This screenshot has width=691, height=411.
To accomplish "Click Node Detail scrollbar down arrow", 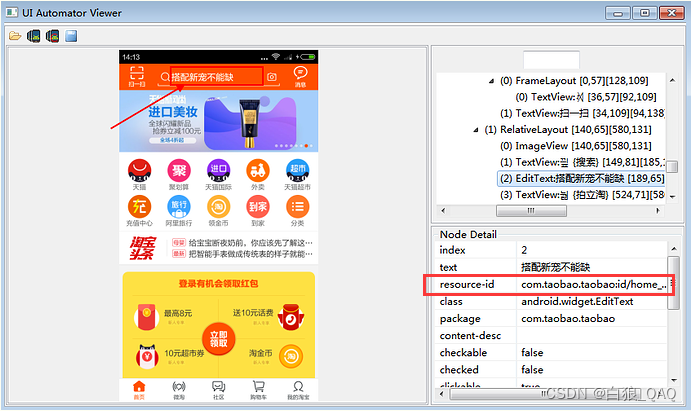I will (x=673, y=380).
